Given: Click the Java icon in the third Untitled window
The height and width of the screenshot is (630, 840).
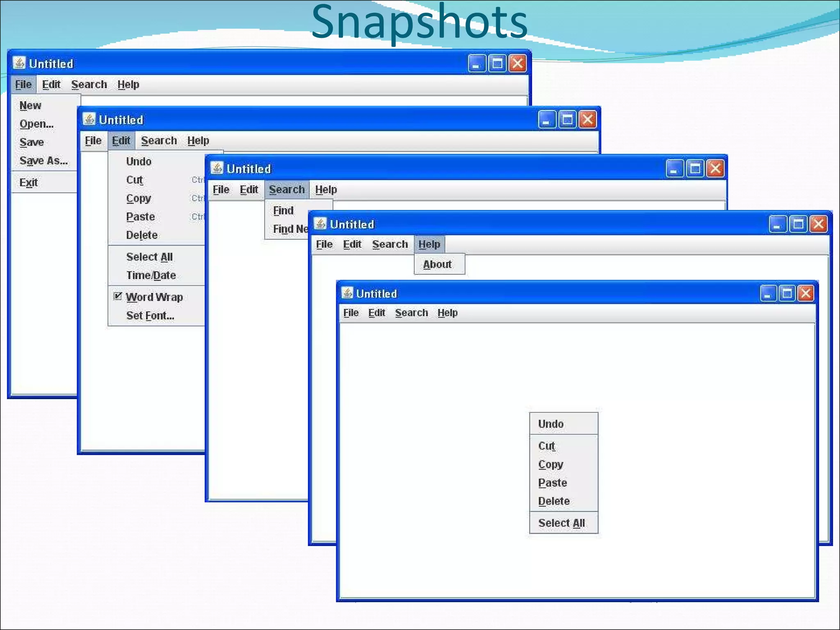Looking at the screenshot, I should [217, 168].
